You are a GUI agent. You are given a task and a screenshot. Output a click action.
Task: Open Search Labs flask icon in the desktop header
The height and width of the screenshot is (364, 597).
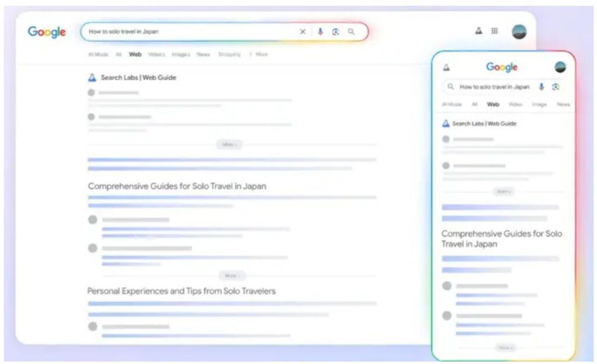tap(479, 31)
